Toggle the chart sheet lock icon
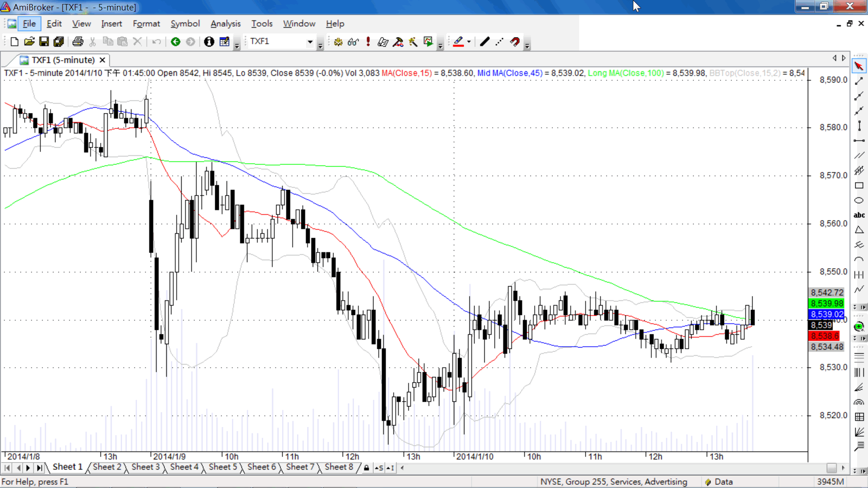 coord(367,468)
